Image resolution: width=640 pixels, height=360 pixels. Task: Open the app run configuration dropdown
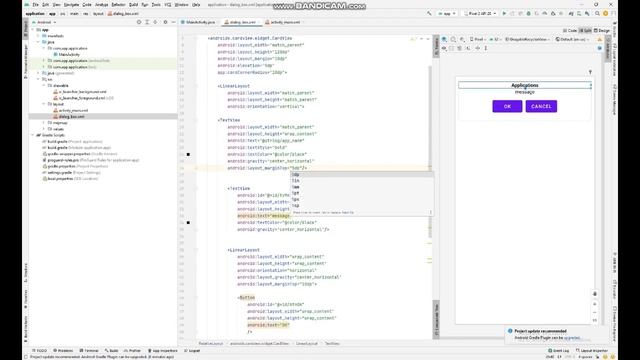click(447, 13)
